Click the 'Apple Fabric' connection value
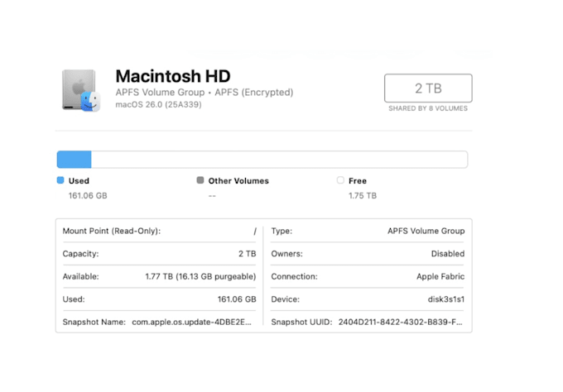The image size is (563, 392). 440,276
